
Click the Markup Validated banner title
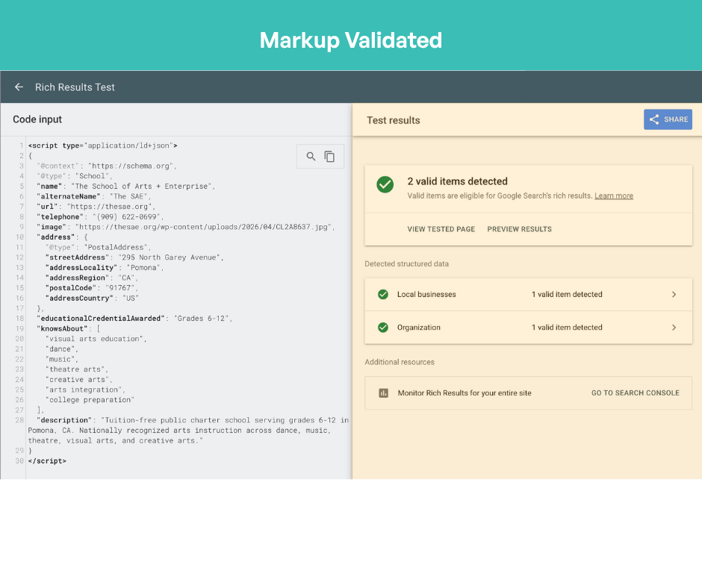(x=351, y=40)
